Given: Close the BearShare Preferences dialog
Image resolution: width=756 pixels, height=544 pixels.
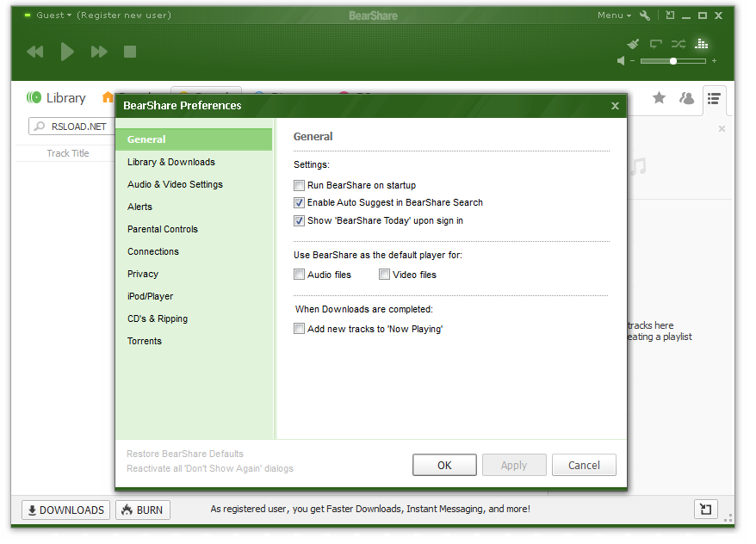Looking at the screenshot, I should pyautogui.click(x=615, y=106).
